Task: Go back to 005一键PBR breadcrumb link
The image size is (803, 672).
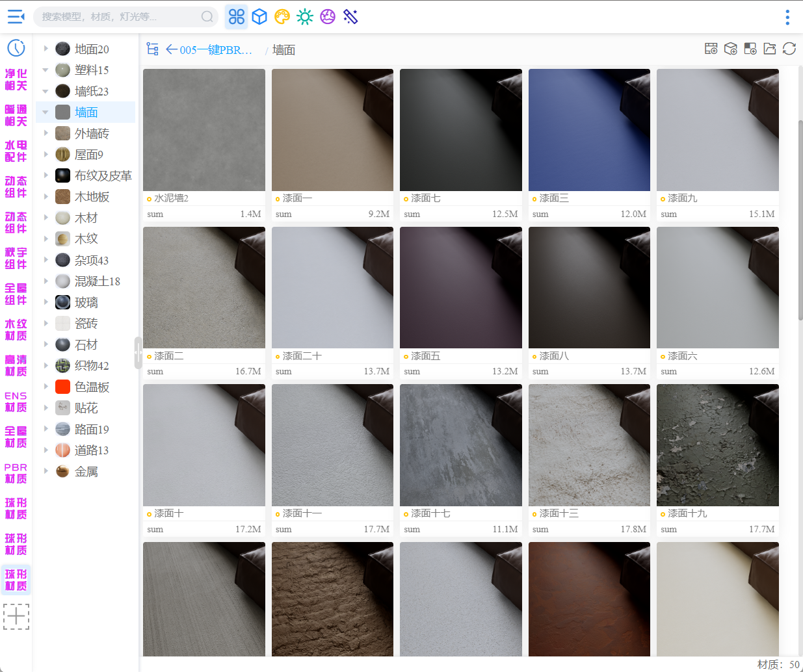Action: point(209,50)
